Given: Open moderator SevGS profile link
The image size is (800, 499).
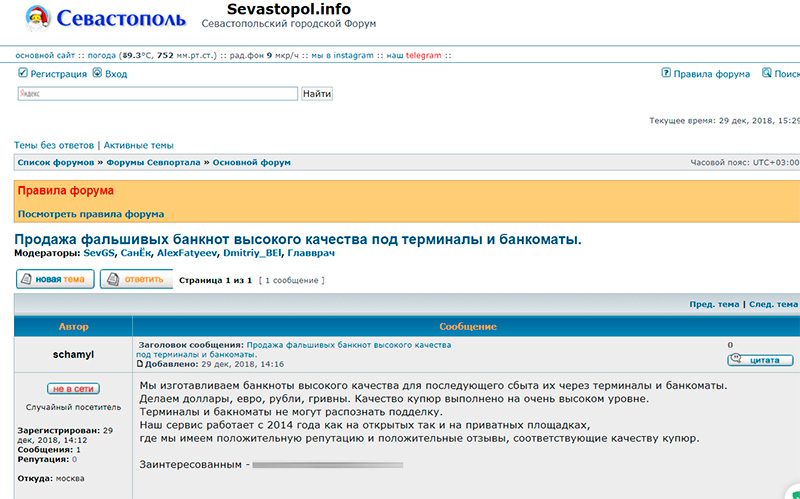Looking at the screenshot, I should tap(99, 254).
